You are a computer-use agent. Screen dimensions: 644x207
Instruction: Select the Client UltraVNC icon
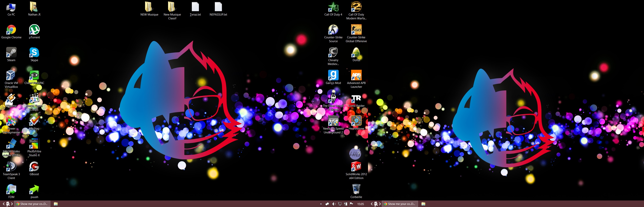[34, 77]
